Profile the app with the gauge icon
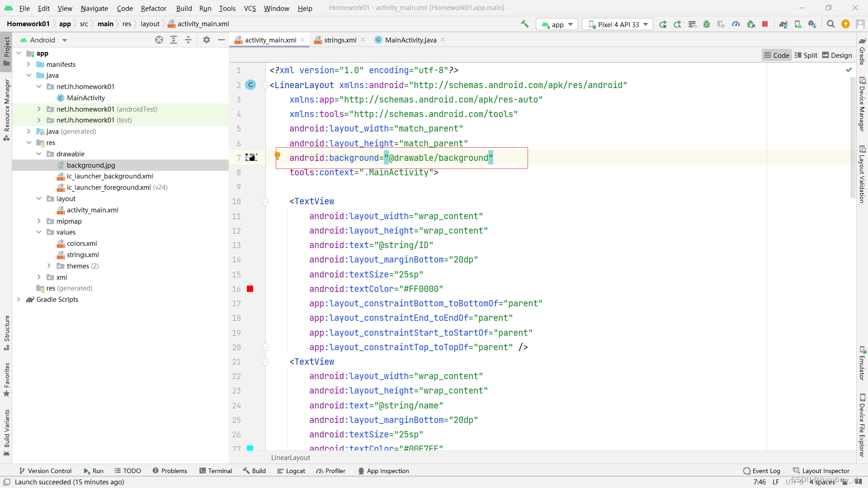868x488 pixels. click(x=736, y=24)
